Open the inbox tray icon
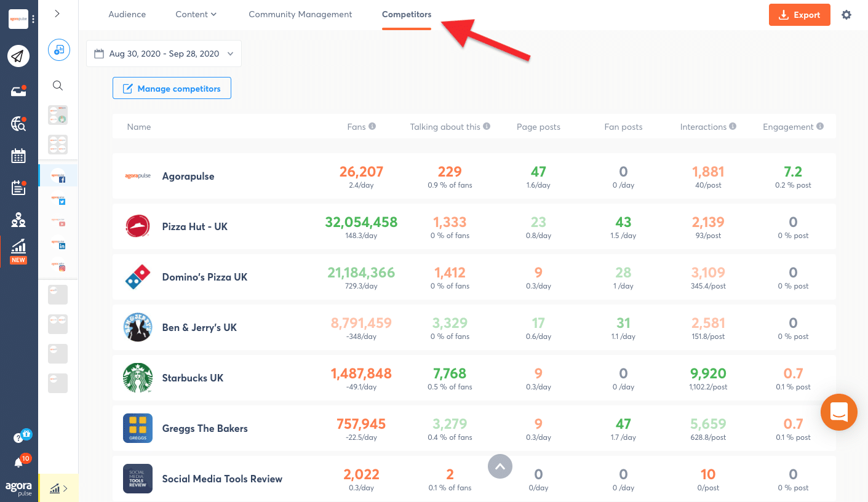This screenshot has width=868, height=502. (x=18, y=91)
